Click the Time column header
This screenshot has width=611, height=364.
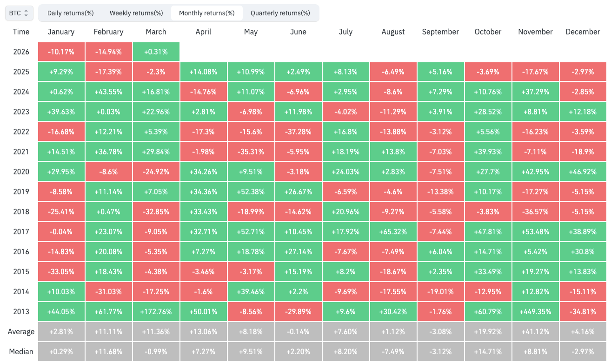click(x=21, y=32)
